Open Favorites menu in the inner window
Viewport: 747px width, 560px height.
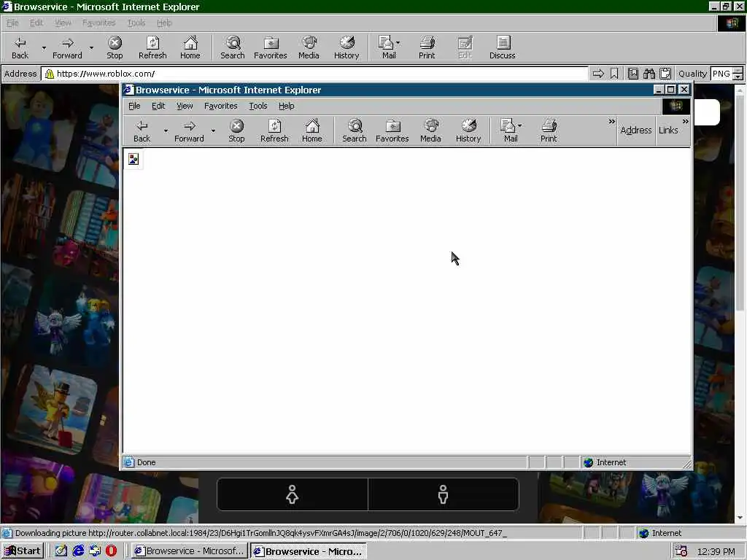point(220,106)
